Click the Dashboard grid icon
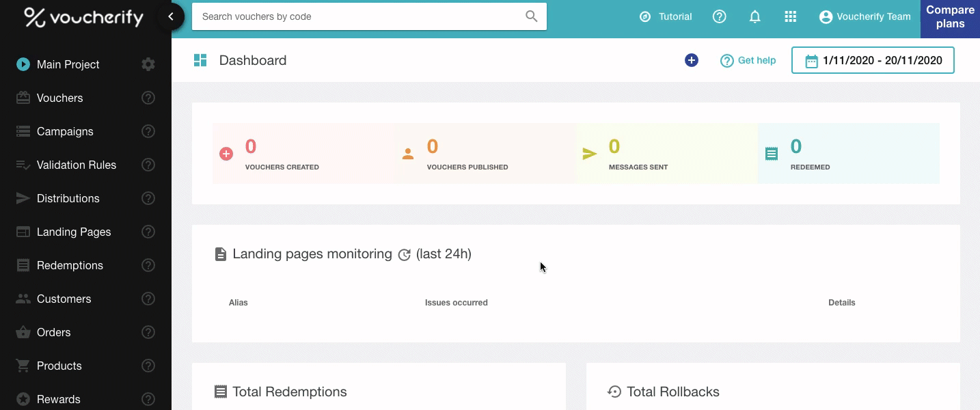Viewport: 980px width, 410px height. (200, 60)
